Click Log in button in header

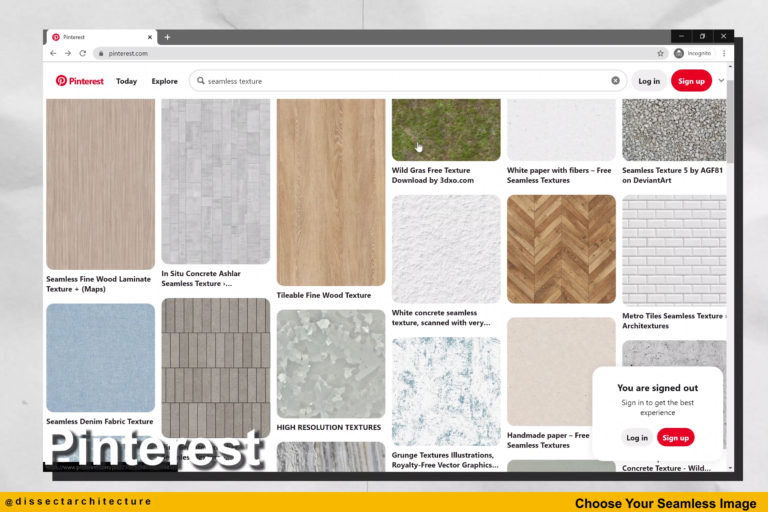(x=649, y=81)
